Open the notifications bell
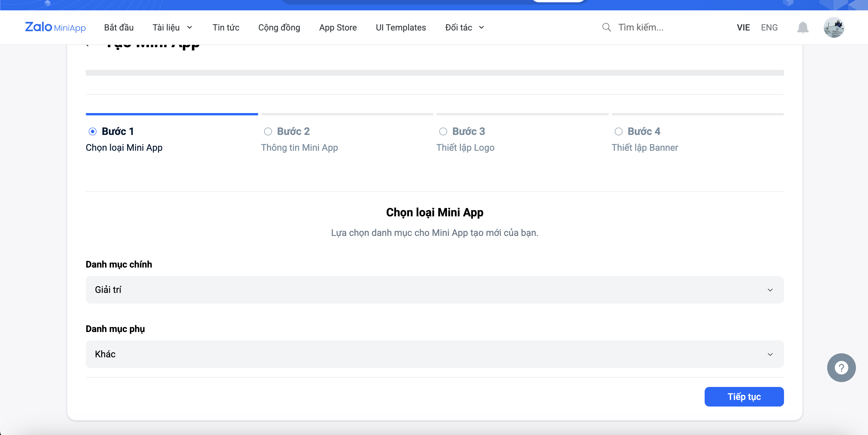Screen dimensions: 868x435 pos(803,27)
